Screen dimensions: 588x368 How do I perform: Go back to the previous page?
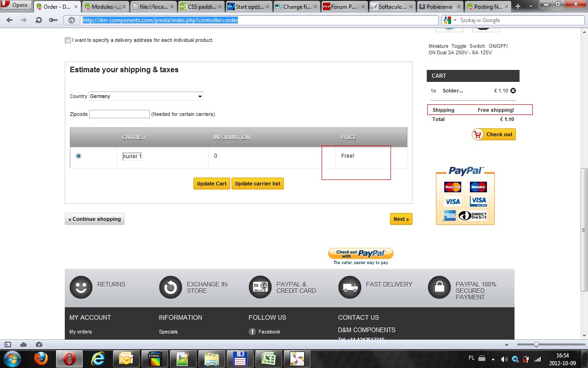(9, 20)
